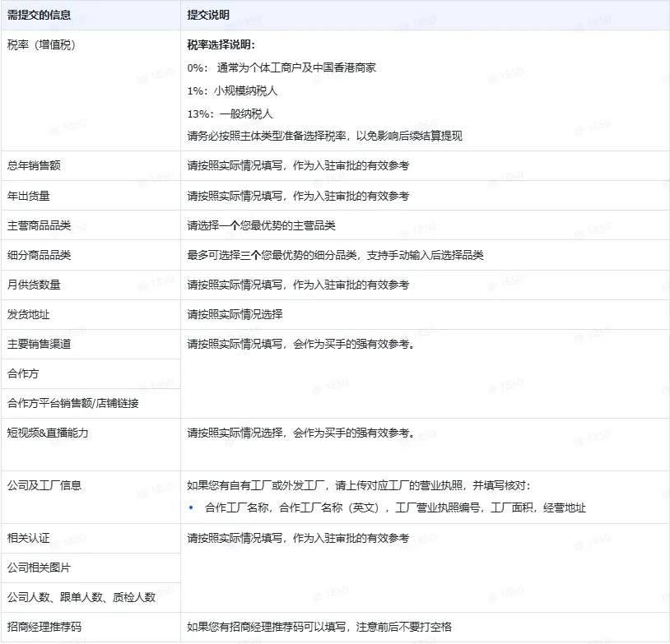Click the description beside '月供货数量'
Screen dimensions: 670x644
coord(298,285)
